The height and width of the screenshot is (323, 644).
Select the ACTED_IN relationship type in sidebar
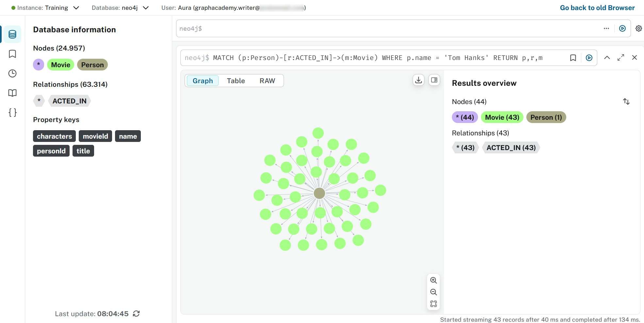click(70, 101)
